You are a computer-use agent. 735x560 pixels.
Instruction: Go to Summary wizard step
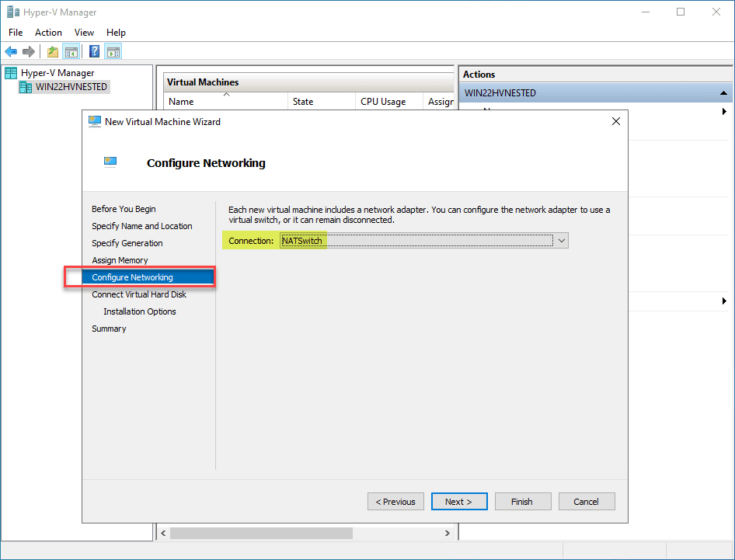coord(109,329)
